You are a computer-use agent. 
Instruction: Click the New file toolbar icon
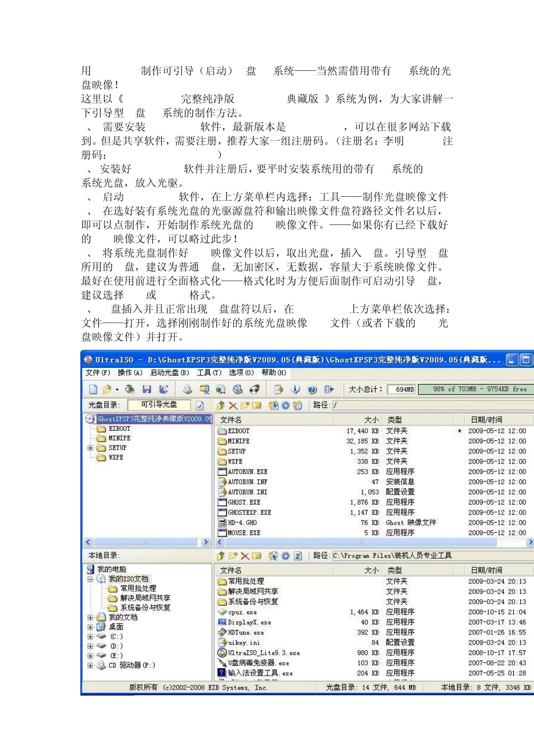(x=93, y=389)
